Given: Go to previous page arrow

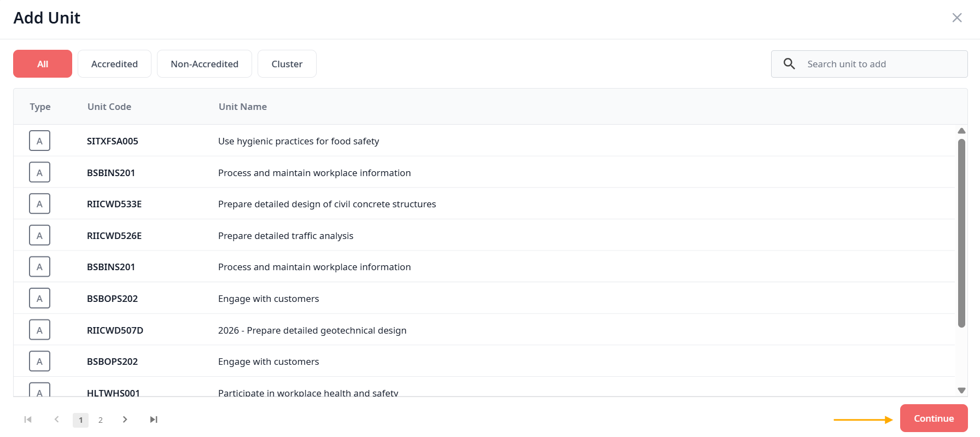Looking at the screenshot, I should (x=56, y=419).
